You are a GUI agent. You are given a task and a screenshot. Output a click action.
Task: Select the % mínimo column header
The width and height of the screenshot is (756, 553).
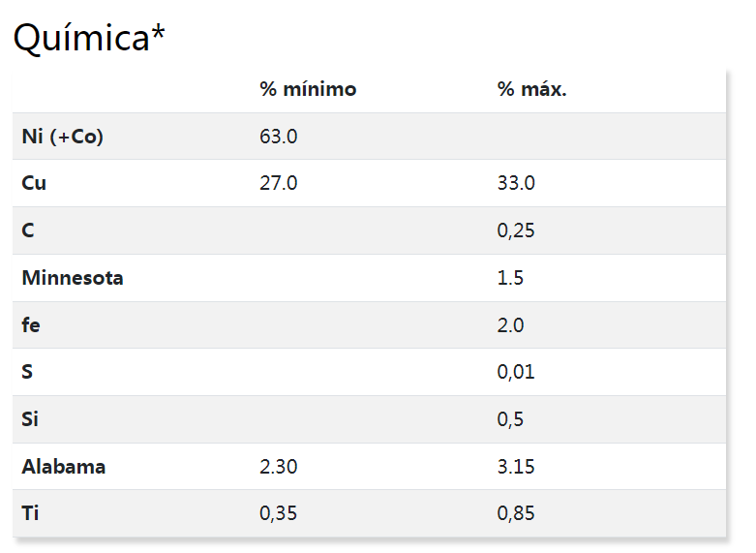tap(308, 89)
